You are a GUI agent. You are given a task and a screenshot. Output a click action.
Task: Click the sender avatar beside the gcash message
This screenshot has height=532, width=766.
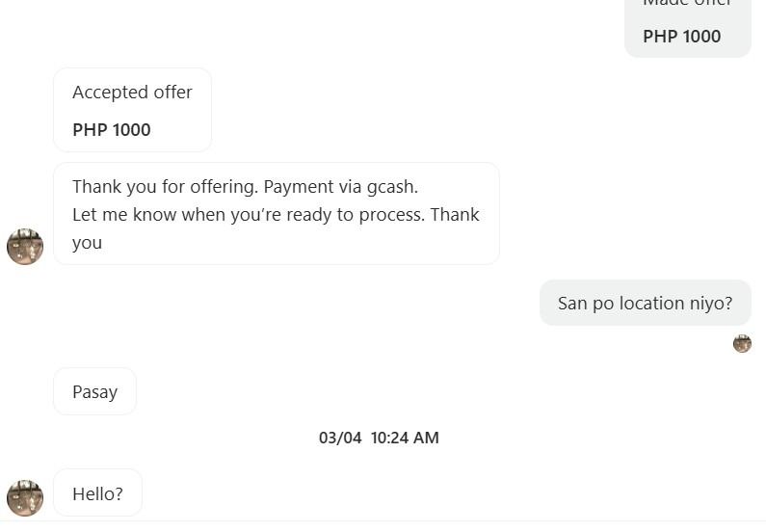[x=25, y=247]
